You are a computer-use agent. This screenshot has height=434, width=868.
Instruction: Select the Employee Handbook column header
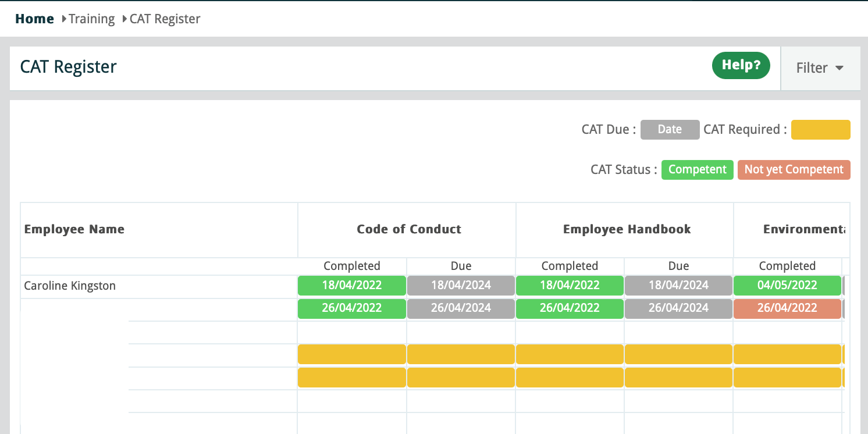(627, 229)
